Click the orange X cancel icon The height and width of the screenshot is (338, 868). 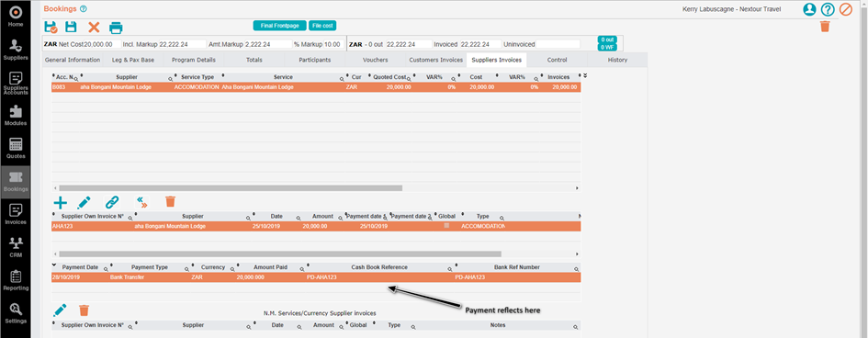pos(94,28)
